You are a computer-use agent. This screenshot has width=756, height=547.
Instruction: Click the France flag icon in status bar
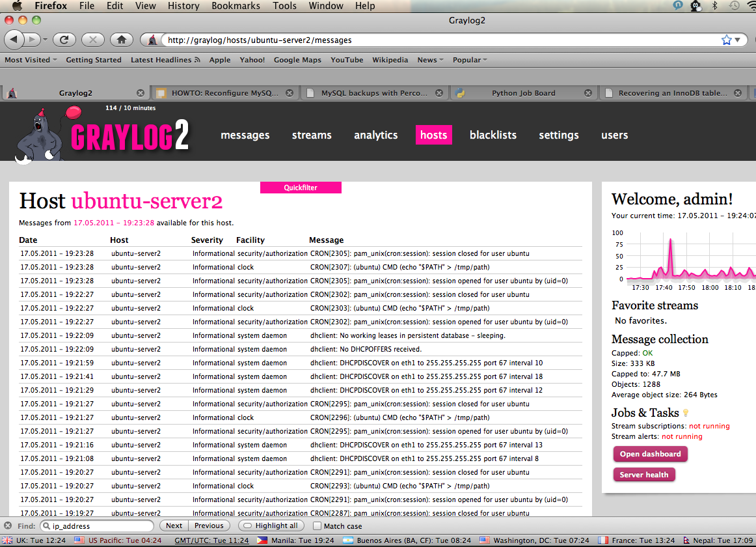click(602, 540)
